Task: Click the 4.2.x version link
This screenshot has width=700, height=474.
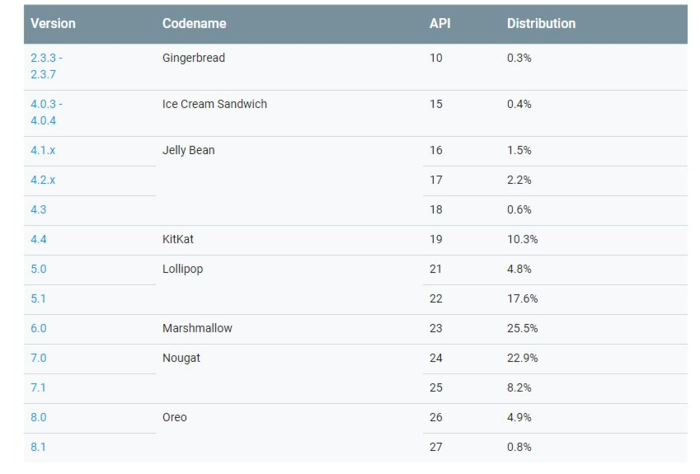Action: [43, 180]
